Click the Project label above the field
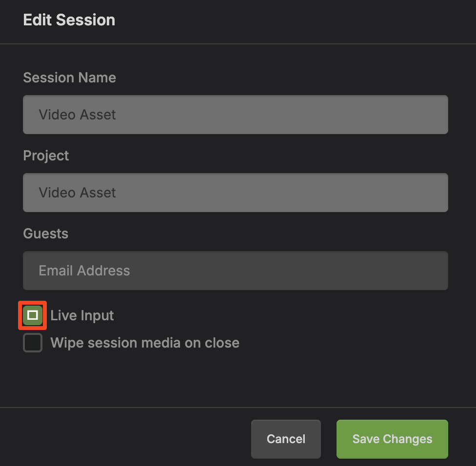 (x=46, y=155)
